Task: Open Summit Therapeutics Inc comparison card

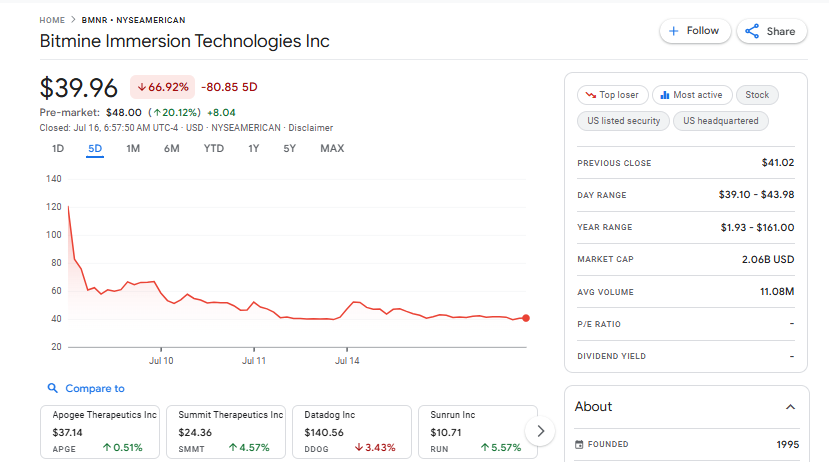Action: tap(226, 432)
